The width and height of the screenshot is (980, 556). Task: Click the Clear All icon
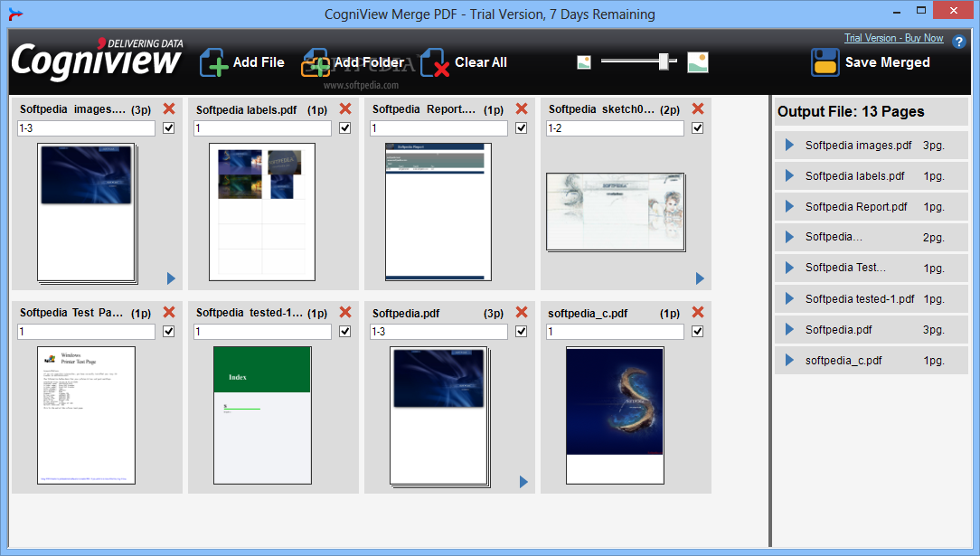[x=435, y=62]
